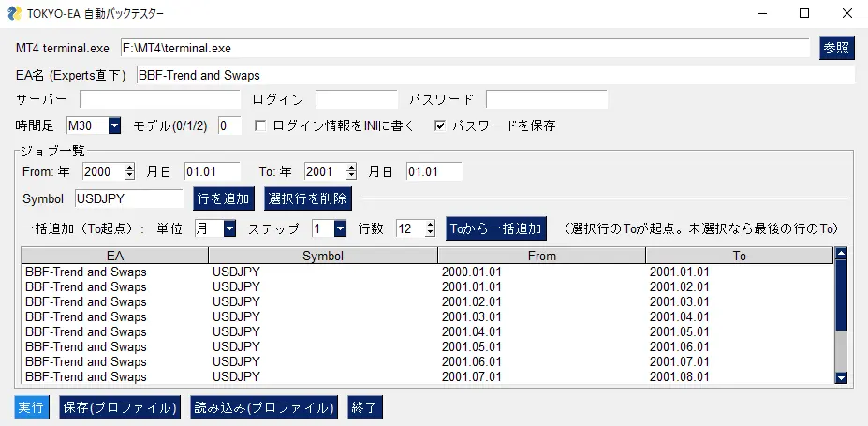Click the job list scrollbar thumb
This screenshot has width=868, height=426.
coord(842,296)
